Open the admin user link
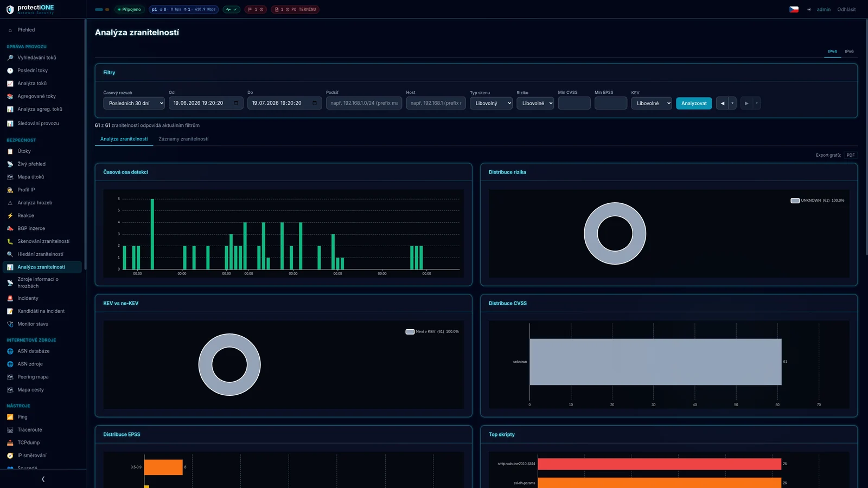Screen dimensions: 868x488 click(824, 10)
